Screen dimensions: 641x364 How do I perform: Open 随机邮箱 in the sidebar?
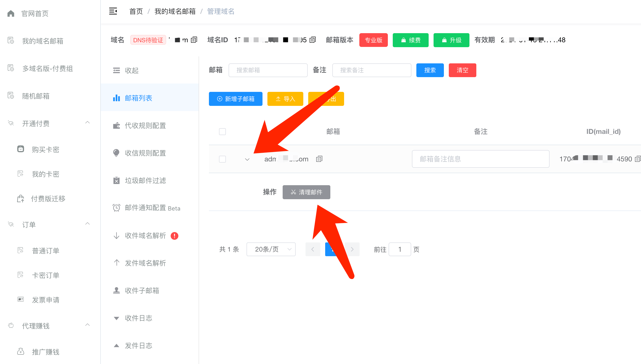(x=36, y=96)
